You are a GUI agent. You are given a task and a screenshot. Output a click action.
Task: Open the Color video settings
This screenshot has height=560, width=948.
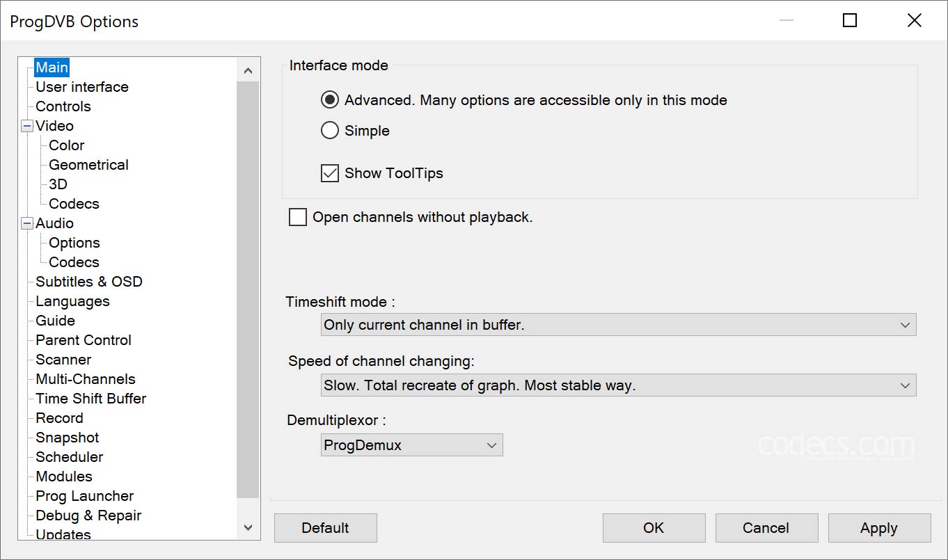67,145
